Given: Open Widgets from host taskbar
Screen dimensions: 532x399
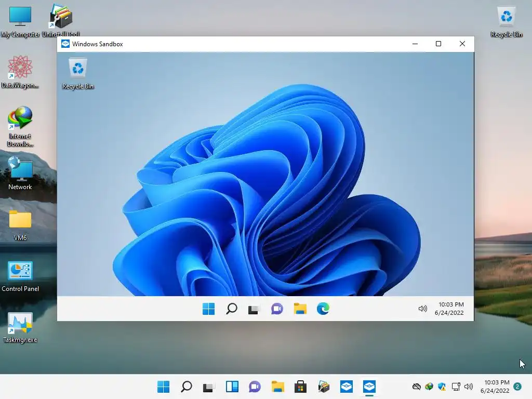Looking at the screenshot, I should (232, 387).
